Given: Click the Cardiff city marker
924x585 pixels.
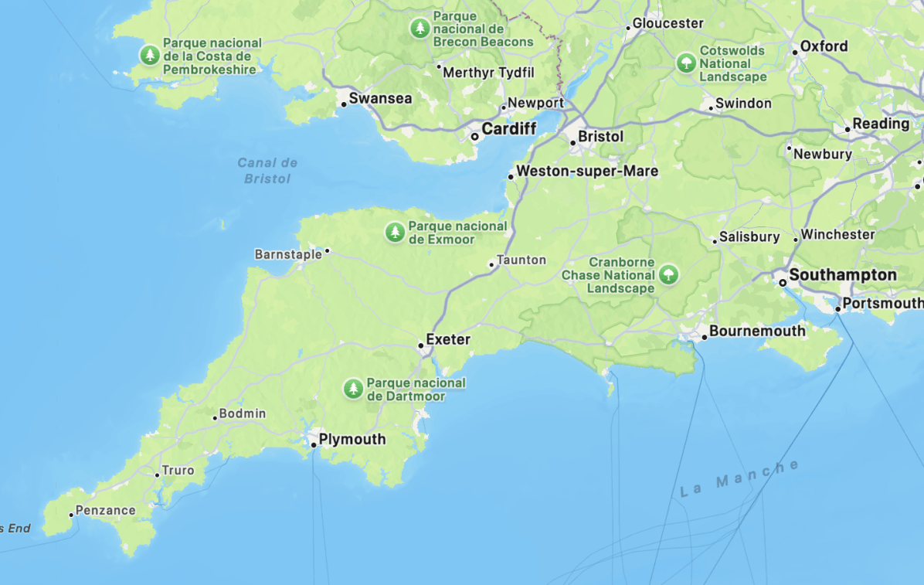Looking at the screenshot, I should click(474, 136).
